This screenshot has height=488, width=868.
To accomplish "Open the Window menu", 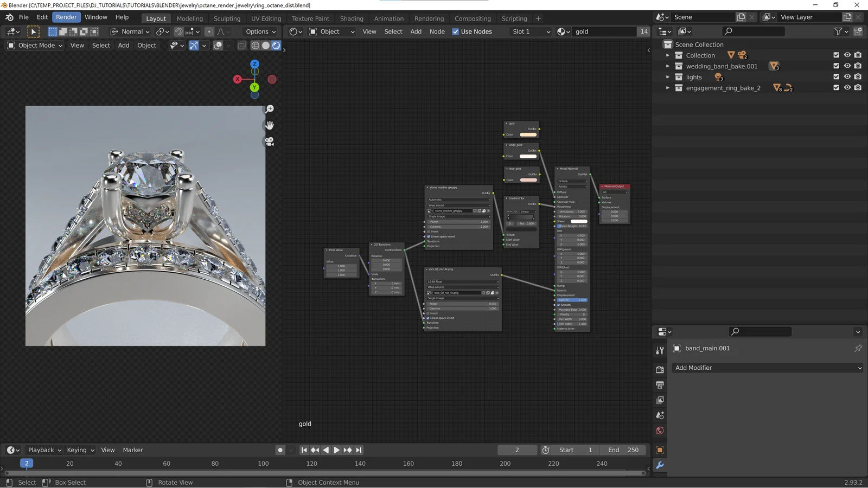I will [x=96, y=17].
